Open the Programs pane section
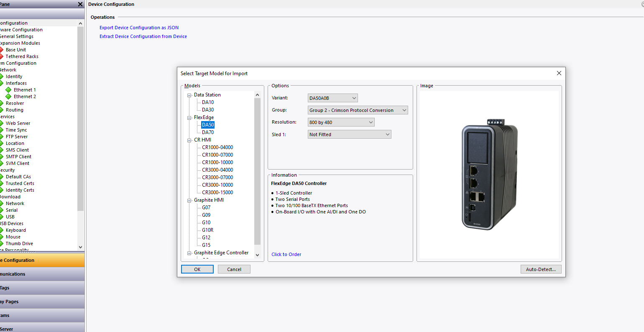This screenshot has height=332, width=644. (x=42, y=315)
